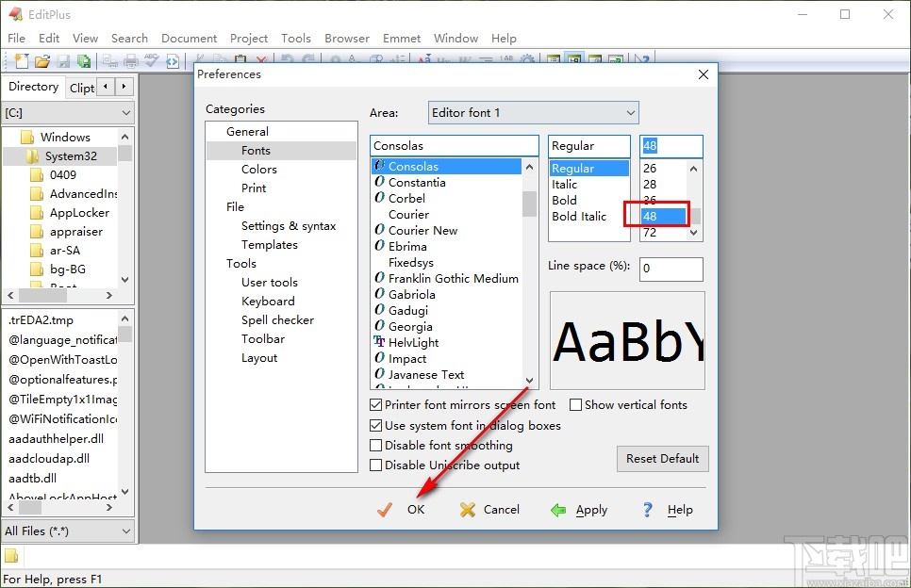This screenshot has width=911, height=588.
Task: Click the Apply button
Action: pos(579,510)
